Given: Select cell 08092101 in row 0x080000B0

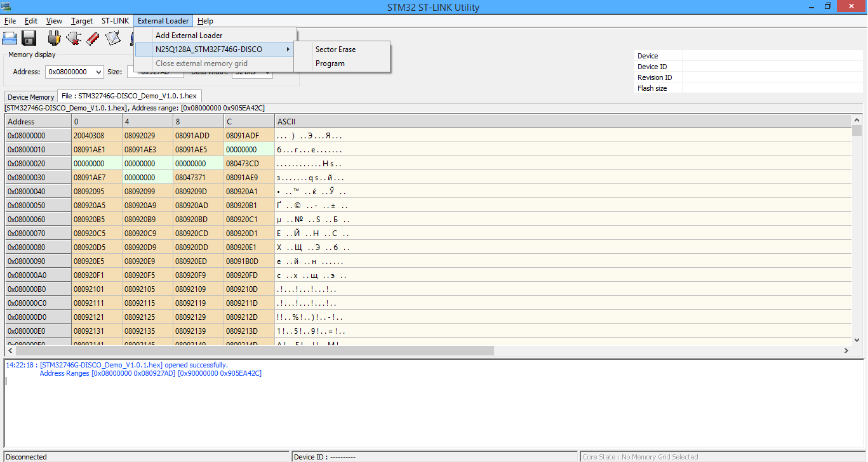Looking at the screenshot, I should click(97, 289).
